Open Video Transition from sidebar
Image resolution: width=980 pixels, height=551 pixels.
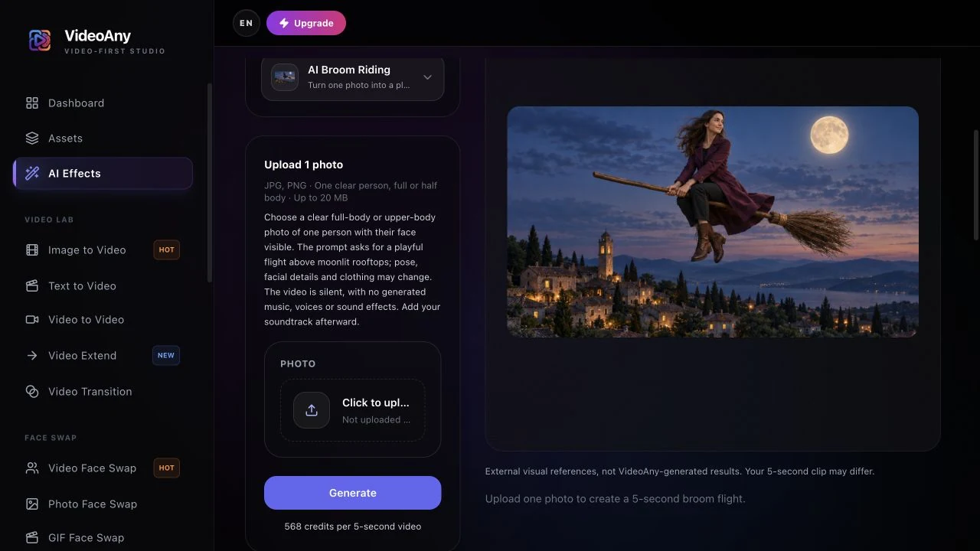103,392
